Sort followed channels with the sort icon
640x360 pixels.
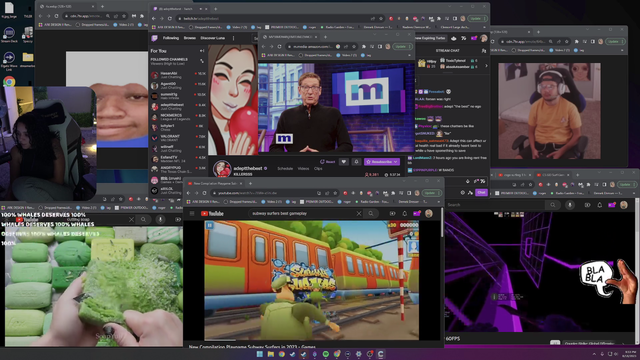[202, 61]
